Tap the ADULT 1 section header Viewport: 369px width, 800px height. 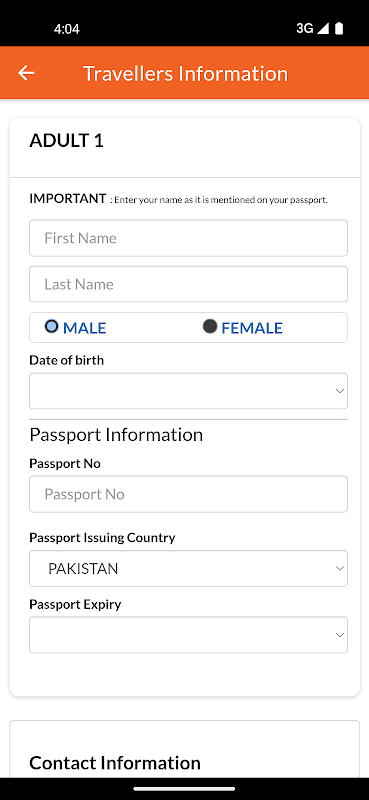pyautogui.click(x=66, y=141)
